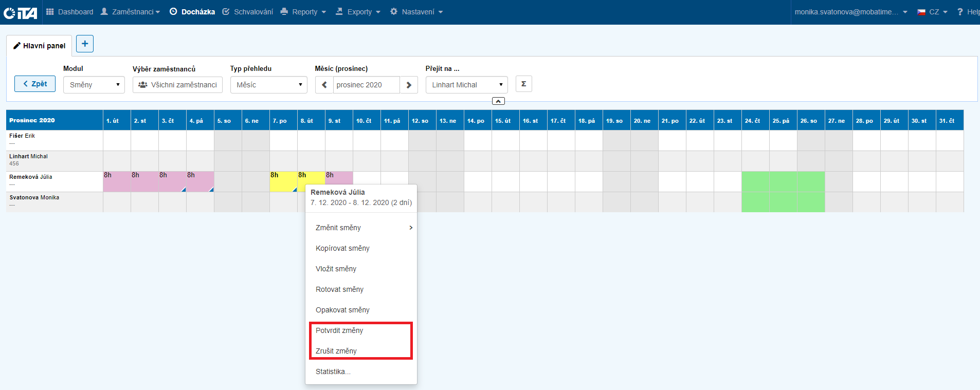Image resolution: width=980 pixels, height=390 pixels.
Task: Select Kopírovat směny from context menu
Action: 342,248
